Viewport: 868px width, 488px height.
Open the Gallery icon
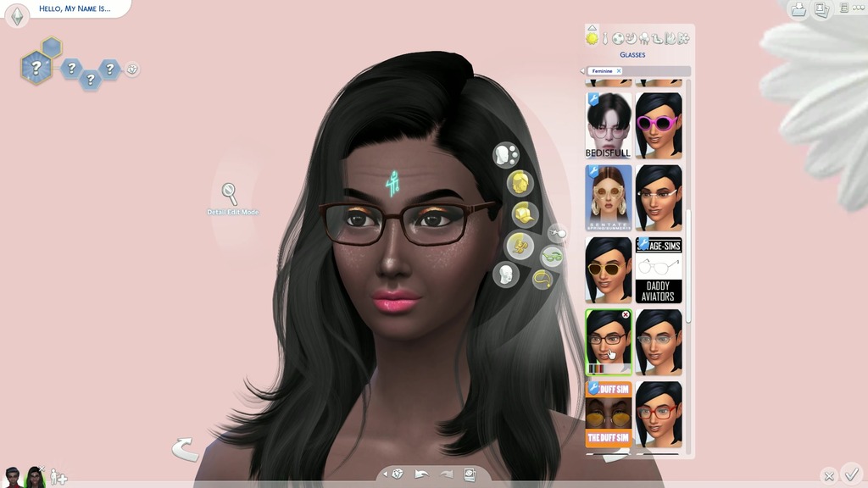822,8
